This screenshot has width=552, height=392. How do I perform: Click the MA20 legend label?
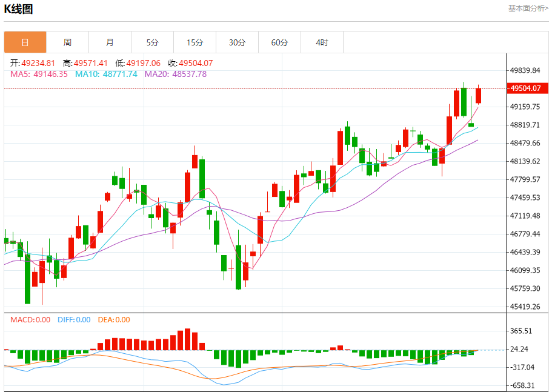coord(176,74)
